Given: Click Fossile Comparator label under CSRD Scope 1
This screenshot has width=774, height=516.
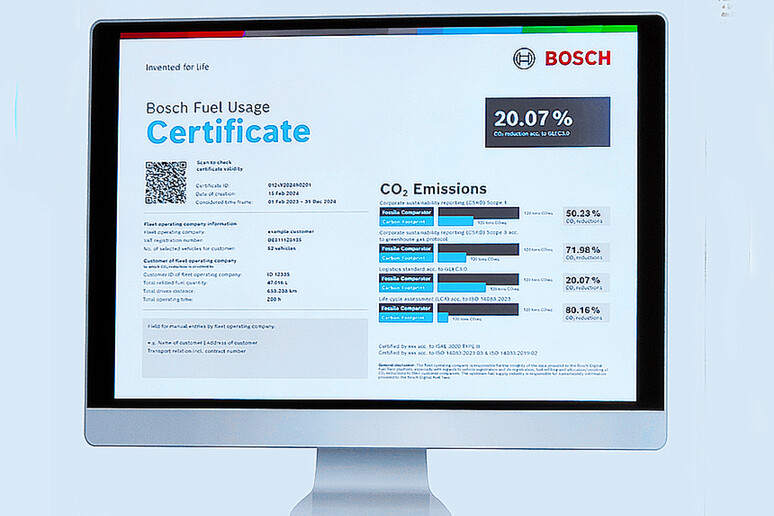Looking at the screenshot, I should (408, 212).
